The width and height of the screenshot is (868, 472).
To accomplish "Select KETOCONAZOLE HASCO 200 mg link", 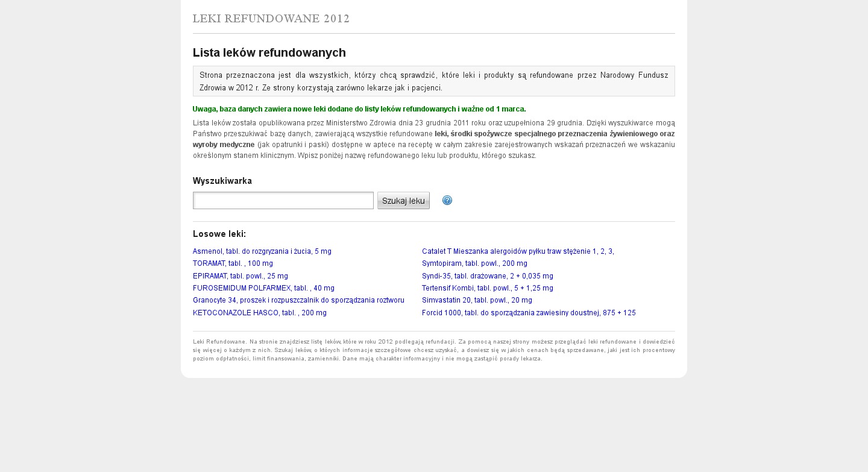I will click(x=260, y=313).
